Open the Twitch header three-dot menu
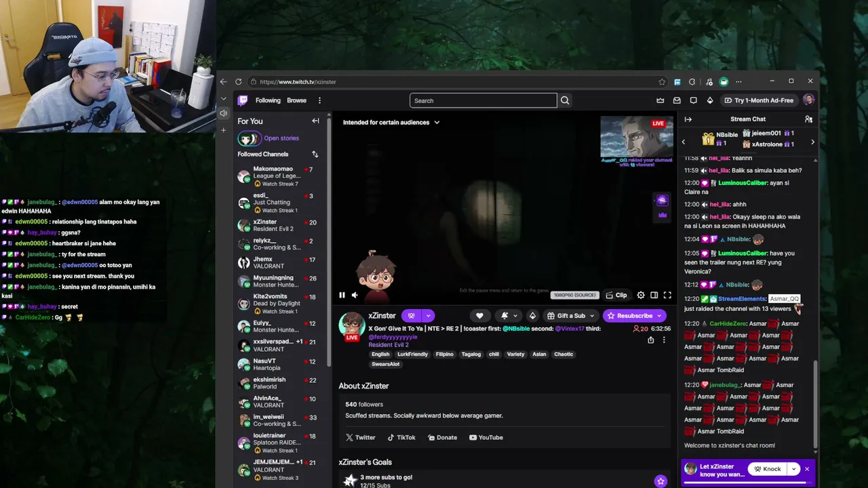 point(319,100)
